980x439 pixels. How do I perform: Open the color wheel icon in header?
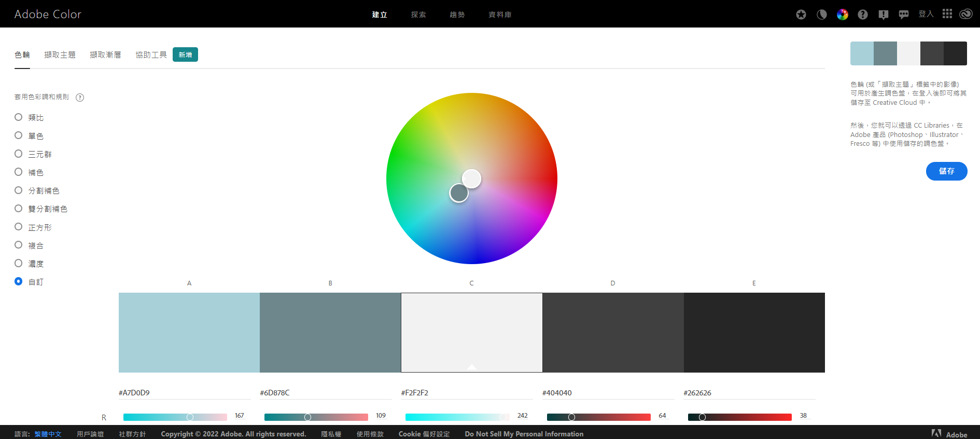843,15
